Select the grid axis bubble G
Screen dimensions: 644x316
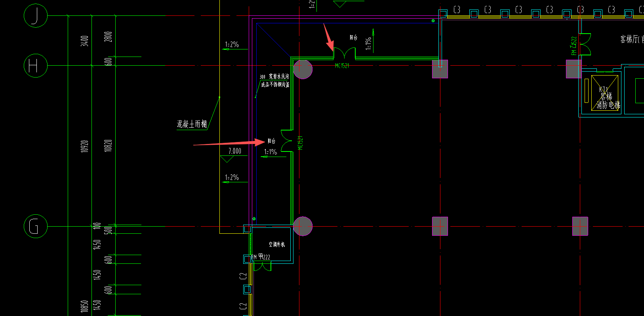click(36, 226)
